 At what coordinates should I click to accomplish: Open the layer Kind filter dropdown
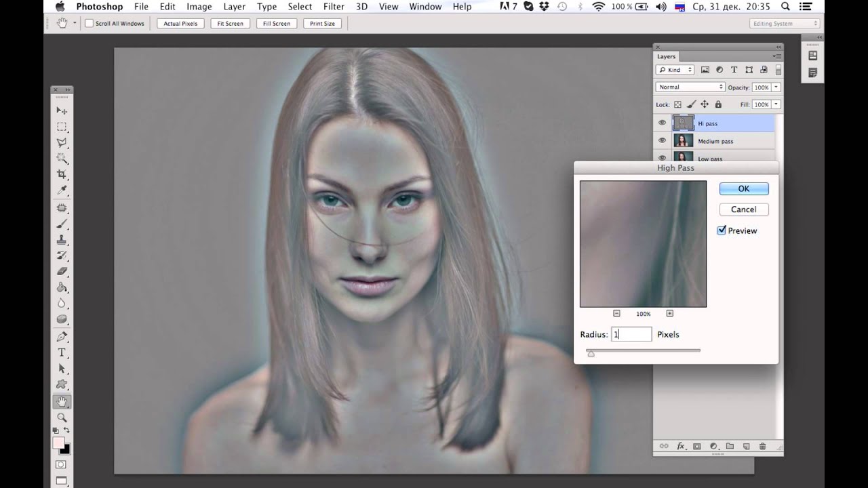675,70
